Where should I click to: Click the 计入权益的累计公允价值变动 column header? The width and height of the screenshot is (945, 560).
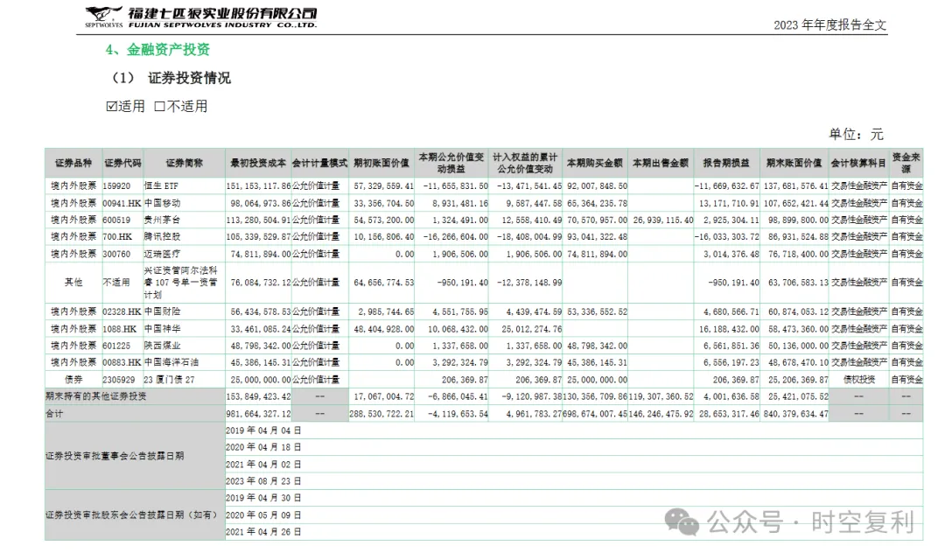pos(525,163)
